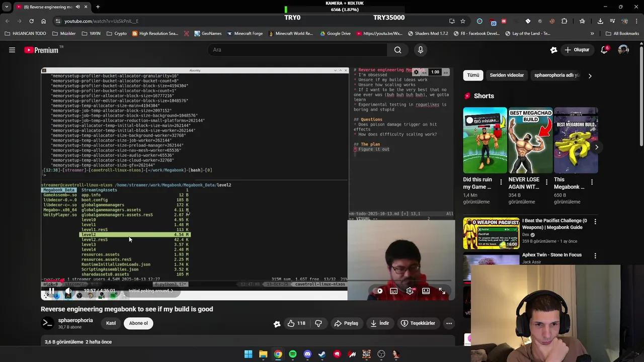Reload the browser page

31,21
